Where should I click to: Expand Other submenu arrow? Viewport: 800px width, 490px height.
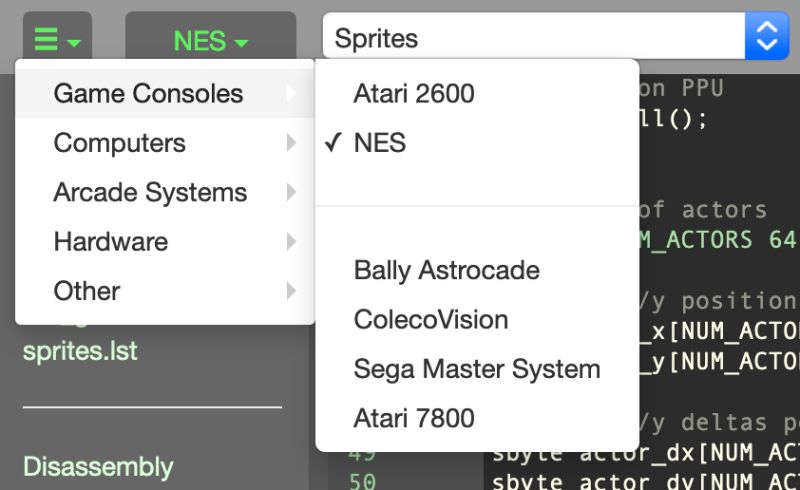291,291
